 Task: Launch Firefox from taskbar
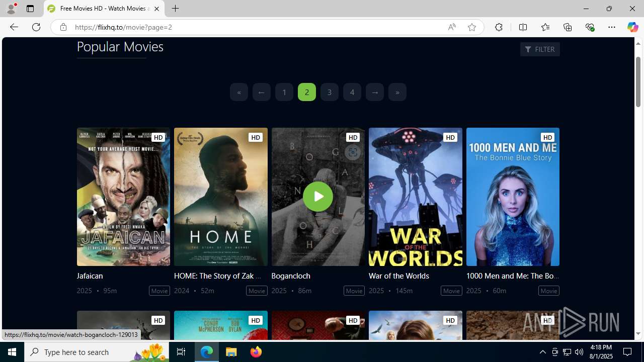coord(256,352)
